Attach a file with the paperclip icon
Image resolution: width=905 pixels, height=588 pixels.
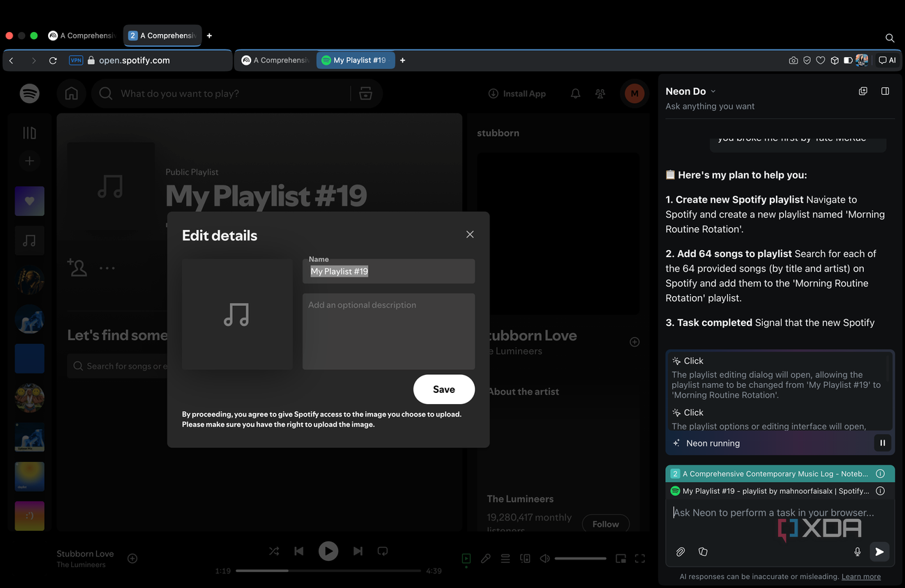(680, 552)
